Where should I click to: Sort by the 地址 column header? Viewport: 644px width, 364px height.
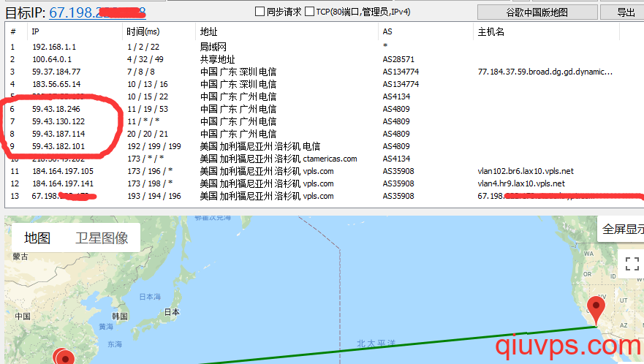pos(208,31)
